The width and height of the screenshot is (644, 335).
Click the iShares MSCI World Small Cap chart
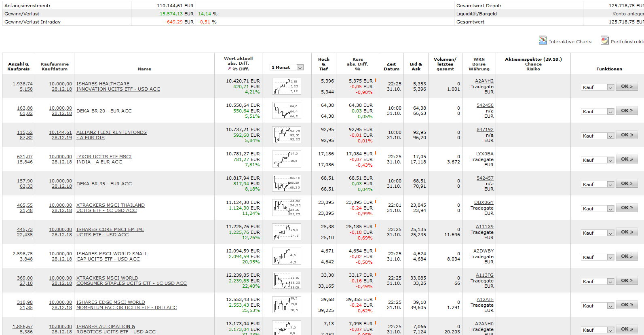point(286,256)
